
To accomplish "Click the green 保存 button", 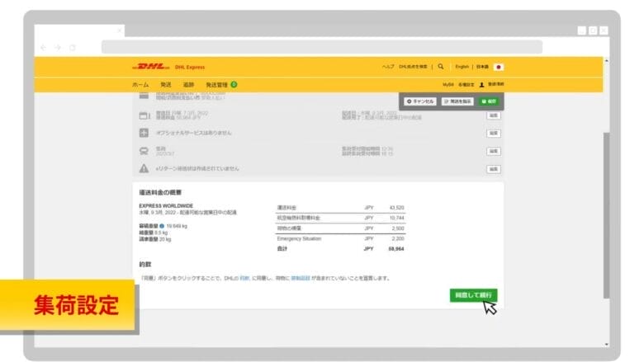I will [489, 101].
